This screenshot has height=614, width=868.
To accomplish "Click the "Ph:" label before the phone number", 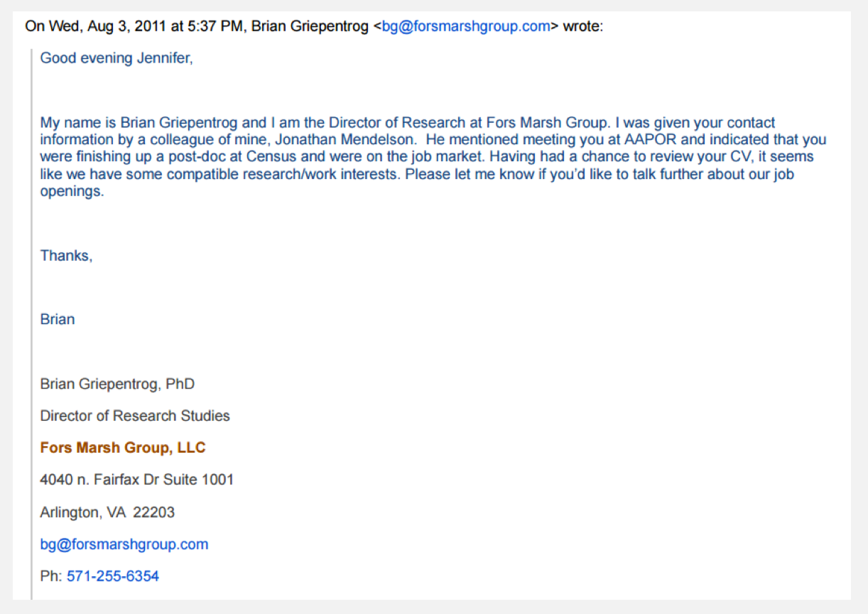I will [51, 576].
